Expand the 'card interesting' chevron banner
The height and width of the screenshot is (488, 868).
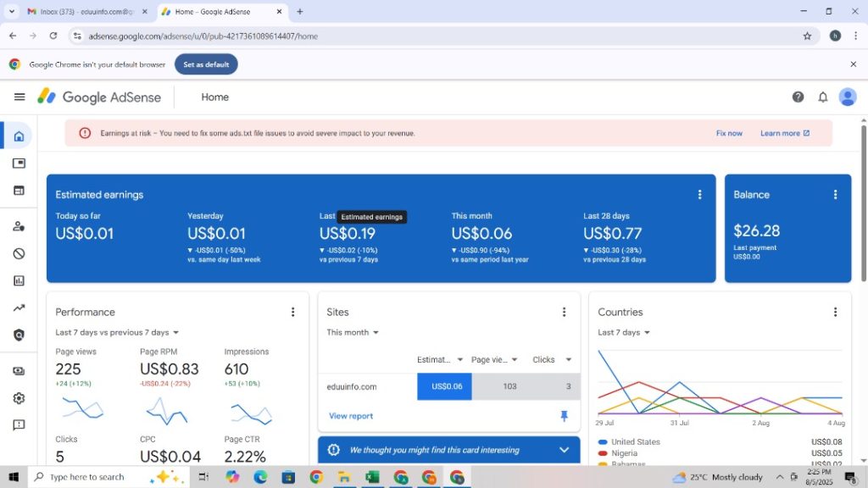pos(564,450)
